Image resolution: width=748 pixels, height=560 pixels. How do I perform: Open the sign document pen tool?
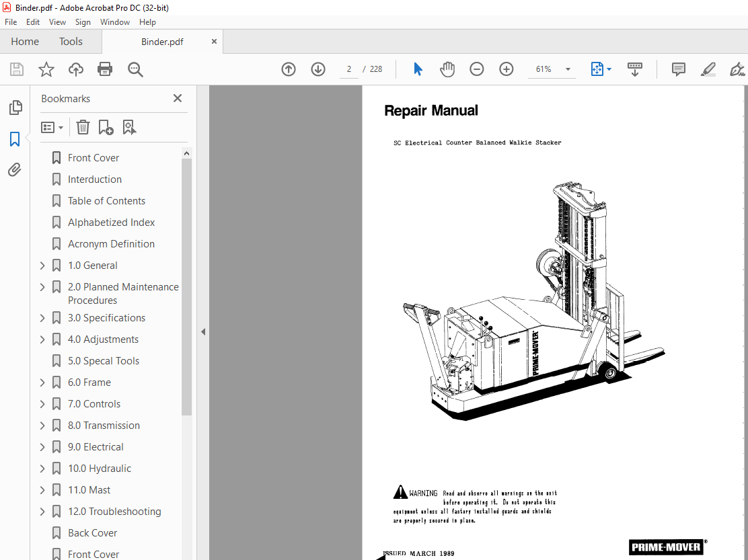[737, 69]
